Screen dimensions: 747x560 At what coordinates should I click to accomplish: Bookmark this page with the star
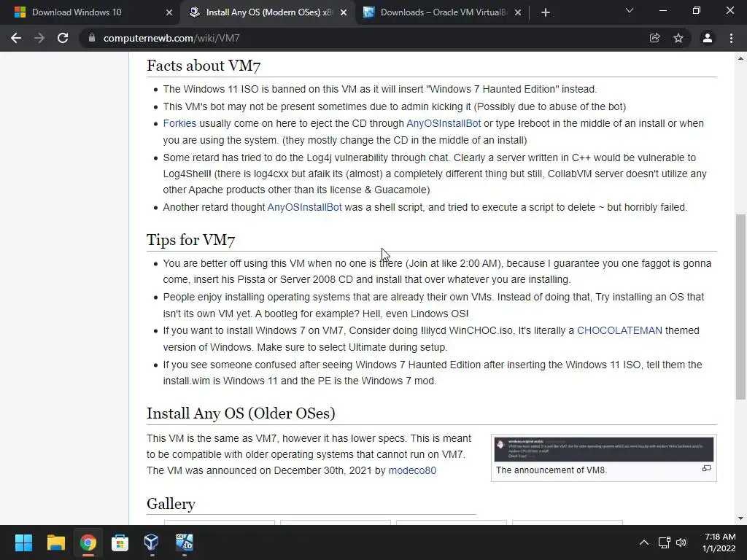(x=678, y=38)
